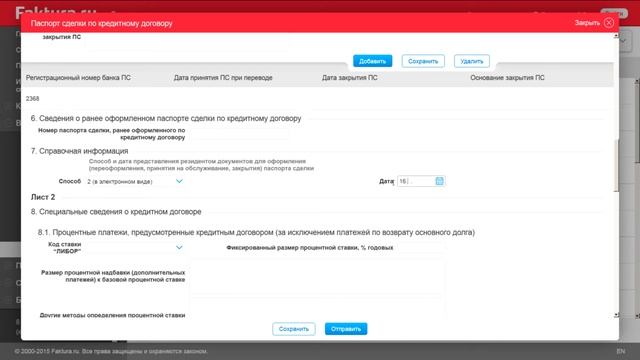Click the Фиксированный размер процентной ставки label
Image resolution: width=640 pixels, height=360 pixels.
coord(309,247)
